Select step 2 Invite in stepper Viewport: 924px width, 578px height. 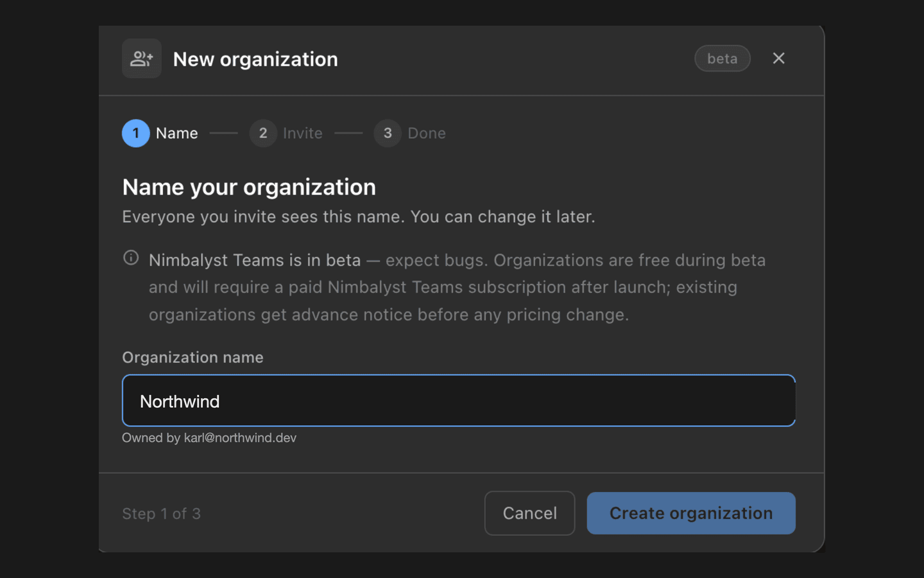(286, 134)
